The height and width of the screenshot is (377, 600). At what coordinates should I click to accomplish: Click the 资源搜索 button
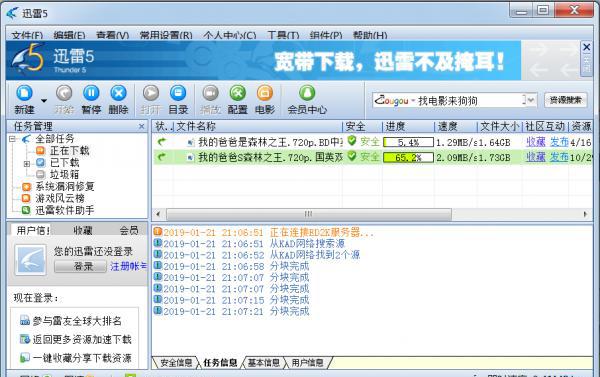pyautogui.click(x=566, y=100)
